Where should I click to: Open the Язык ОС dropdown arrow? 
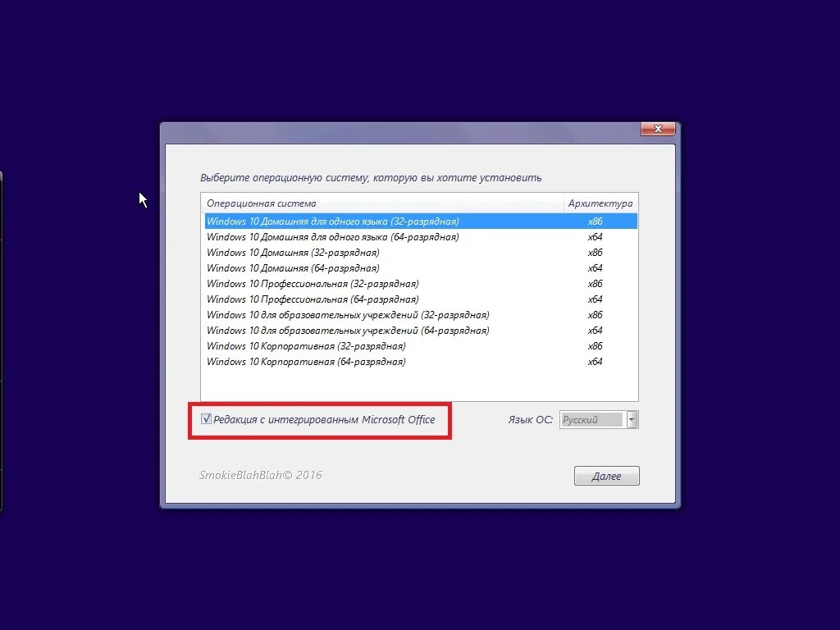click(632, 419)
